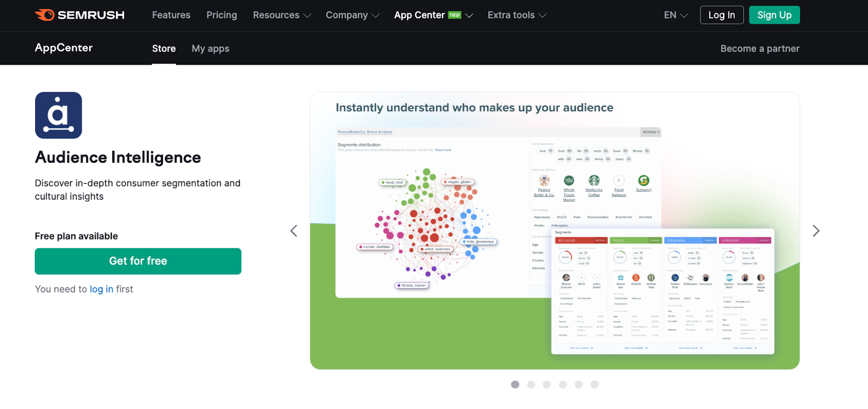
Task: Expand the App Center dropdown
Action: tap(433, 15)
